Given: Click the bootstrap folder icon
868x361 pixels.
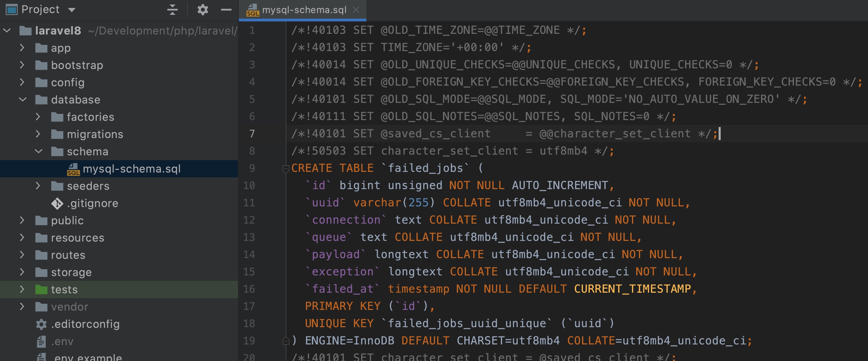Looking at the screenshot, I should 41,65.
